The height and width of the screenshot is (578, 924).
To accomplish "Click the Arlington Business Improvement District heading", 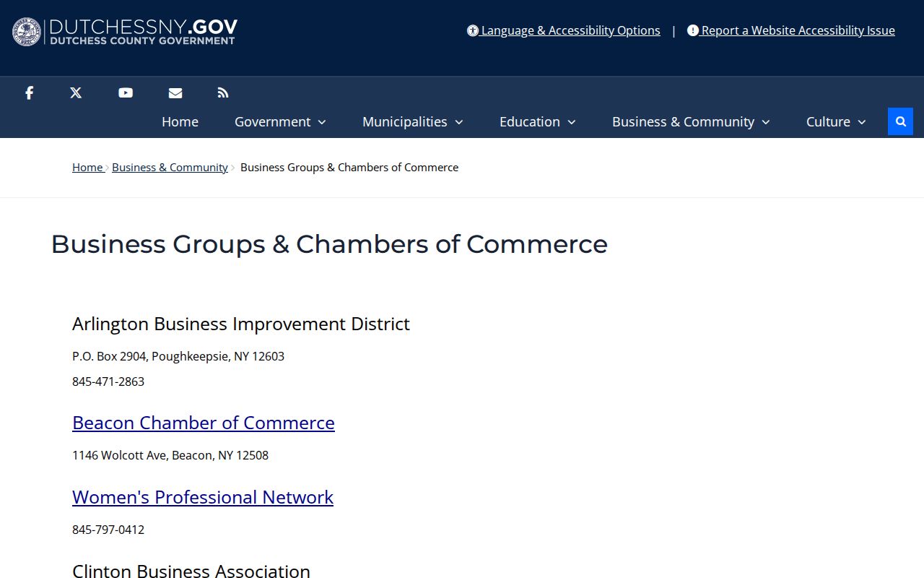I will pos(241,324).
